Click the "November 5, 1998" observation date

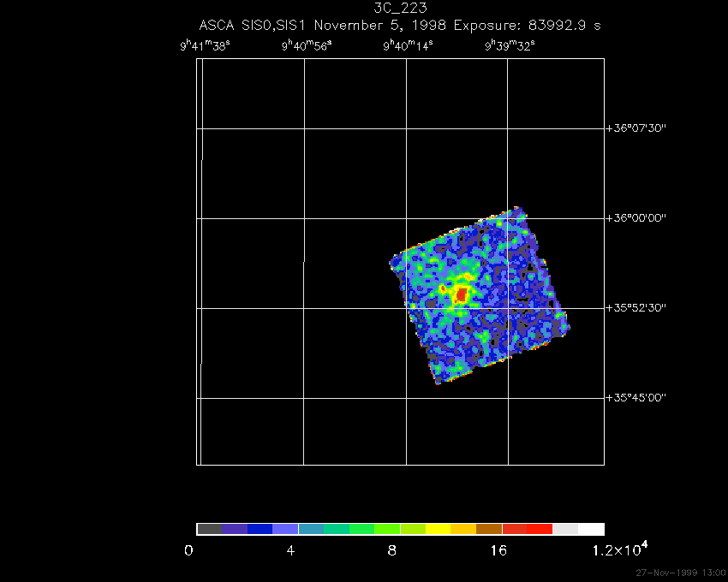coord(379,25)
